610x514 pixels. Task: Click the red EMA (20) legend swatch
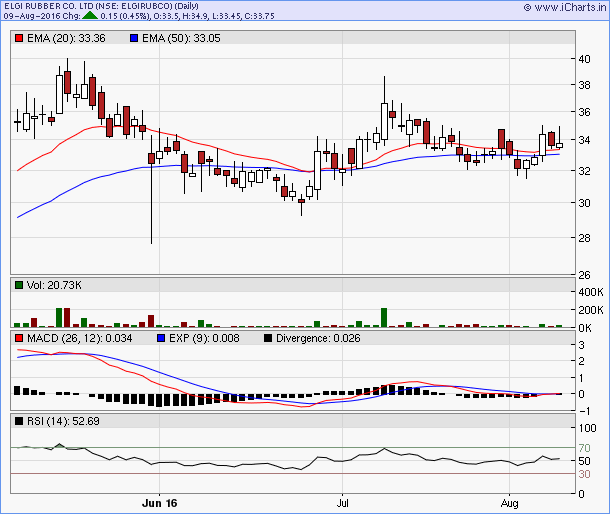tap(19, 38)
